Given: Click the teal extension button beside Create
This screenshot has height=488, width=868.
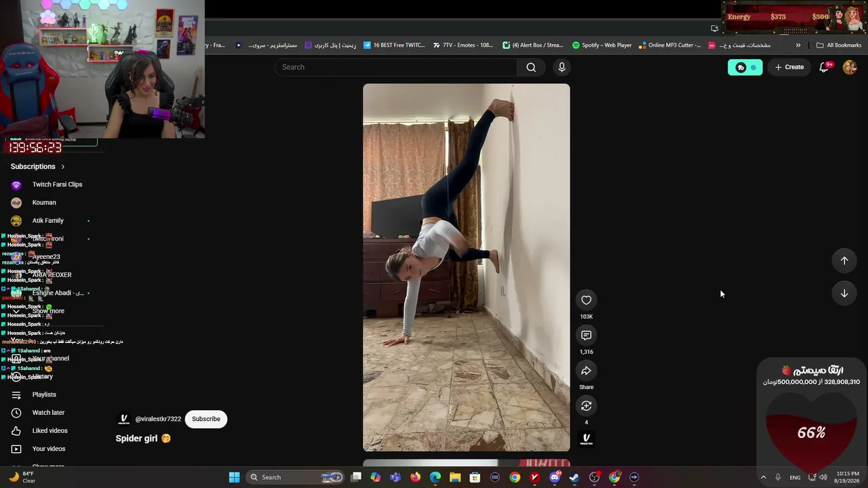Looking at the screenshot, I should (x=745, y=67).
